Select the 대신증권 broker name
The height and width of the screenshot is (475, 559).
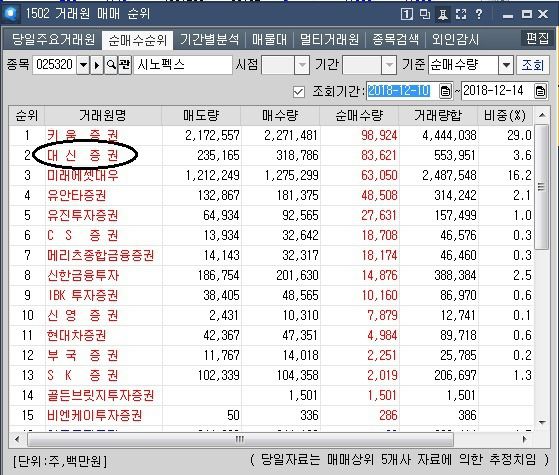click(83, 155)
